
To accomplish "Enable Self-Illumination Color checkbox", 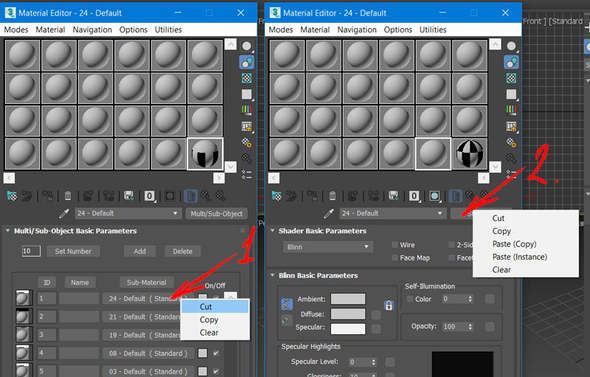I will point(410,299).
